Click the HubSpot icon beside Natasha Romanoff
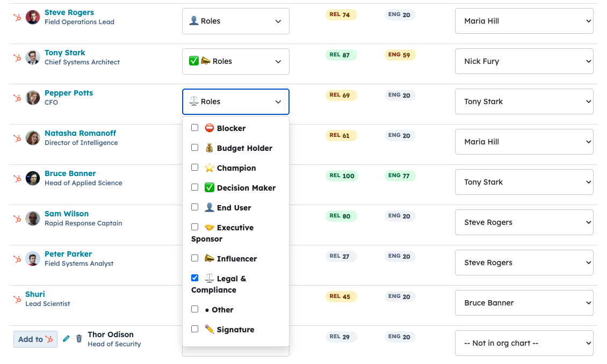The image size is (607, 364). pos(17,138)
